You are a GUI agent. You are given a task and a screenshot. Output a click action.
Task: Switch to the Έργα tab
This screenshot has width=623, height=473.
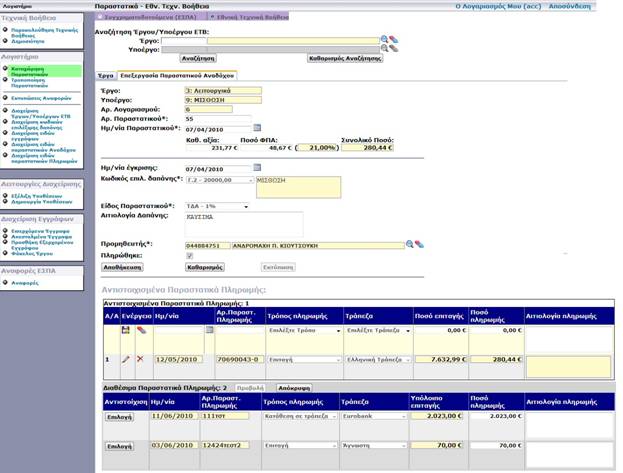[105, 75]
